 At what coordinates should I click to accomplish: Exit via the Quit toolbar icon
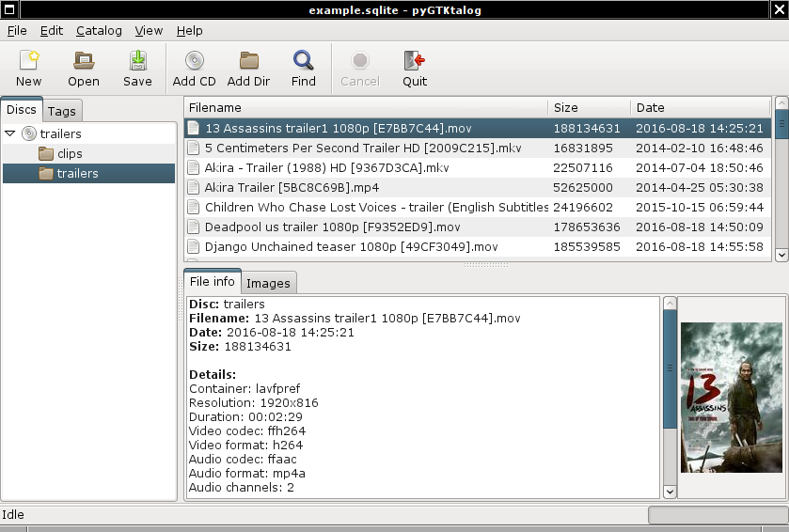415,62
